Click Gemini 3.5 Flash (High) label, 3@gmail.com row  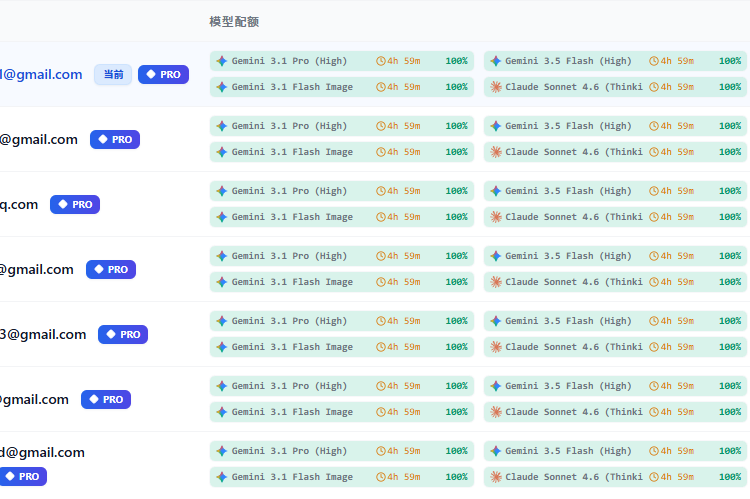point(568,321)
